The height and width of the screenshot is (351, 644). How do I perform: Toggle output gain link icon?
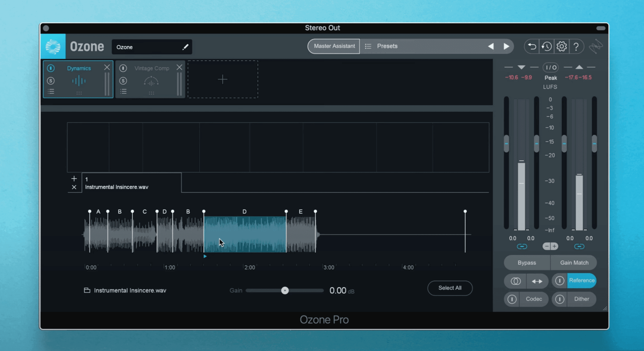tap(579, 246)
